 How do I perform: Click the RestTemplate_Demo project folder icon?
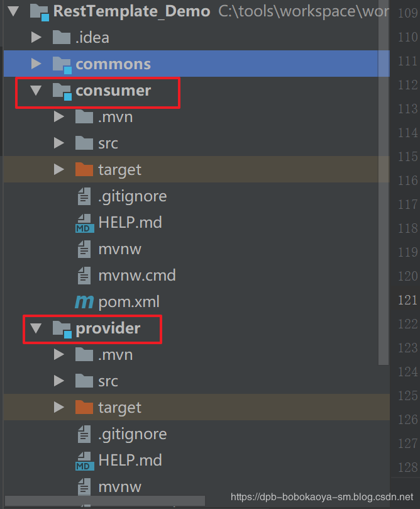point(39,11)
